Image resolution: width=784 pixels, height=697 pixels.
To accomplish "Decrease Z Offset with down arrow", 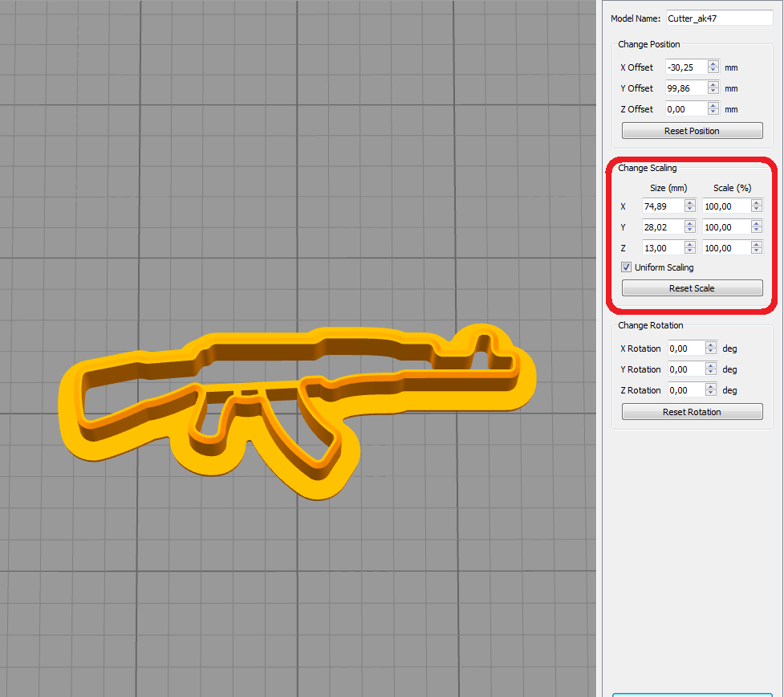I will tap(713, 112).
